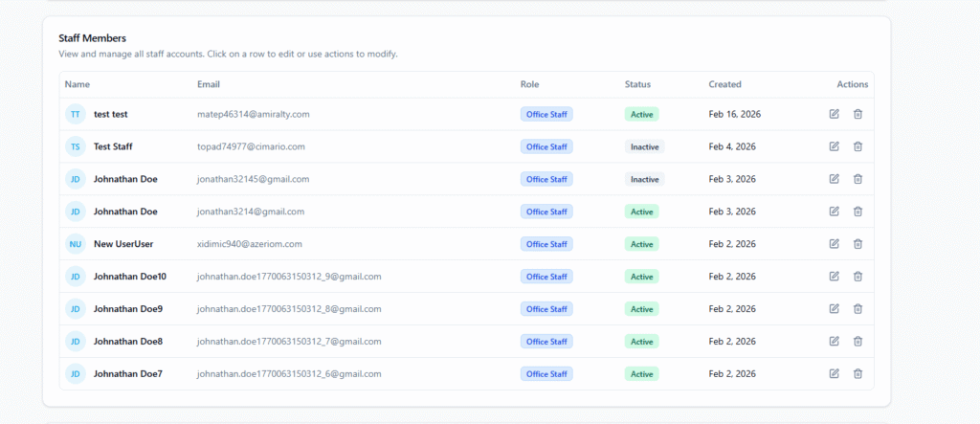Click the Created column header

[724, 84]
